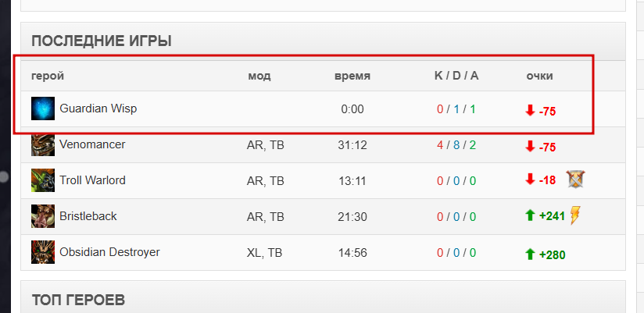This screenshot has height=313, width=644.
Task: Click the Venomancer hero portrait
Action: click(x=43, y=144)
